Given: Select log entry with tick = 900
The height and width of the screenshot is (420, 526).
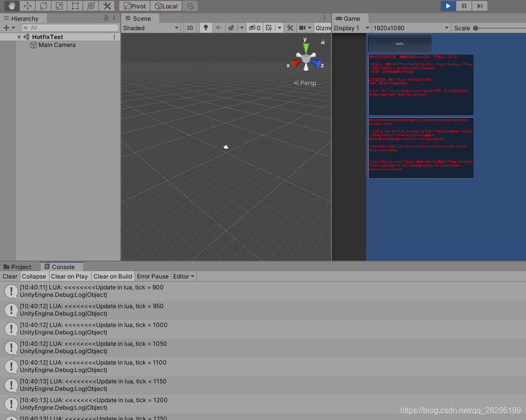Looking at the screenshot, I should click(x=263, y=291).
